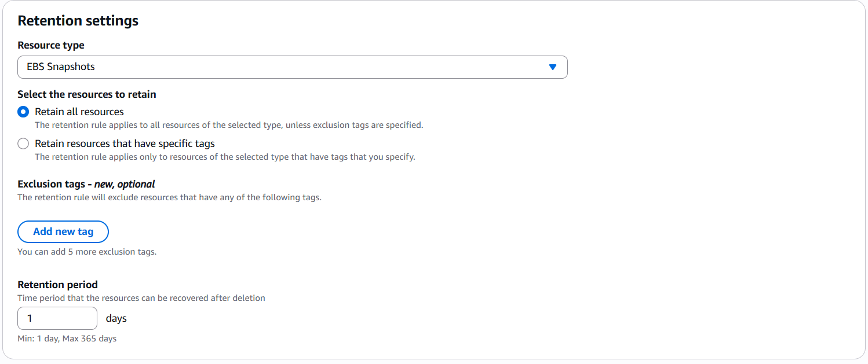Click the "Retain resources that have specific tags" label

point(125,144)
